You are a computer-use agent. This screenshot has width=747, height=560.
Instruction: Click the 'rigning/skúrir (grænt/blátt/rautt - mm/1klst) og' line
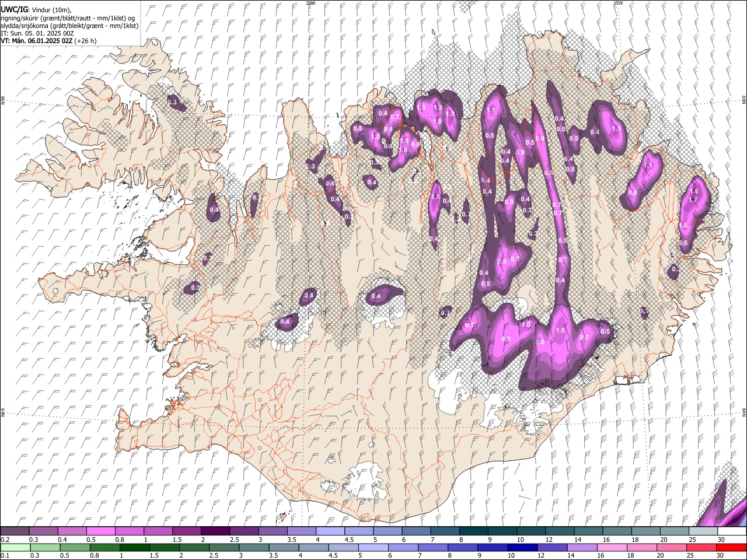point(68,18)
